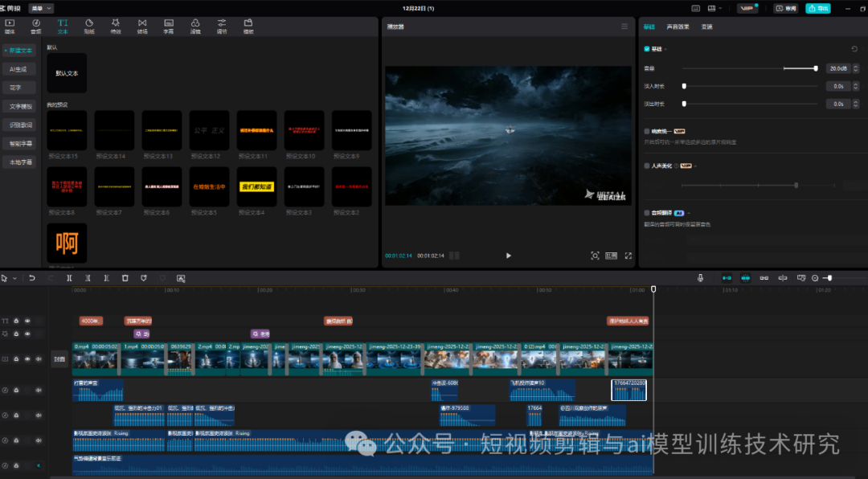
Task: Open the 贴纸 stickers panel
Action: pos(89,26)
